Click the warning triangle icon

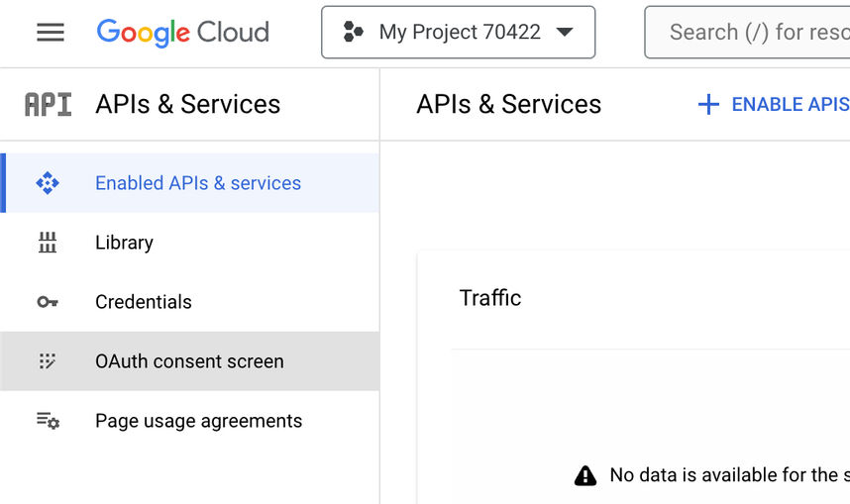(x=585, y=475)
